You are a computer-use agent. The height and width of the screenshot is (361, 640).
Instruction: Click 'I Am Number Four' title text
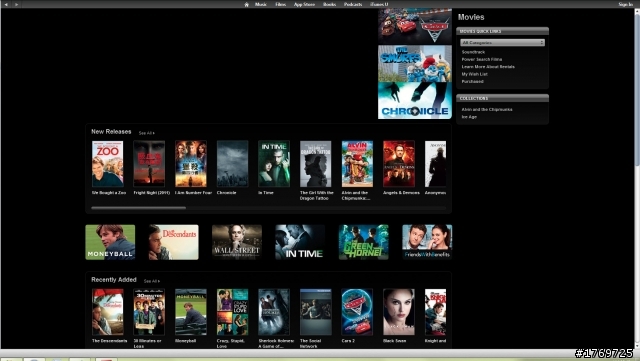point(193,193)
